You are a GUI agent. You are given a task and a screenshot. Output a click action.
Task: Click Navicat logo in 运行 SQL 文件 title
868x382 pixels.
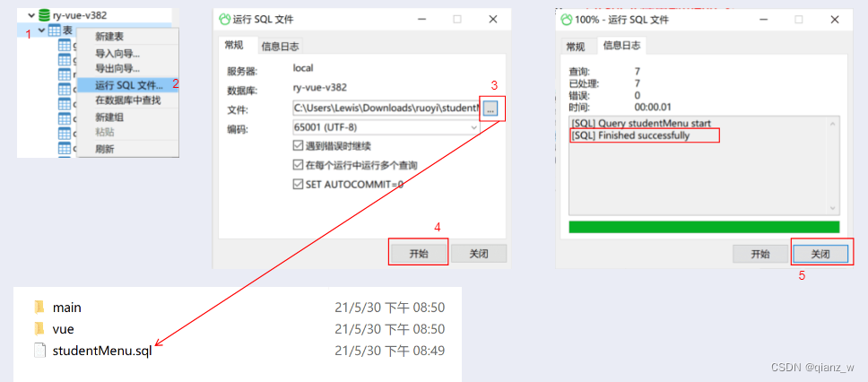click(225, 20)
